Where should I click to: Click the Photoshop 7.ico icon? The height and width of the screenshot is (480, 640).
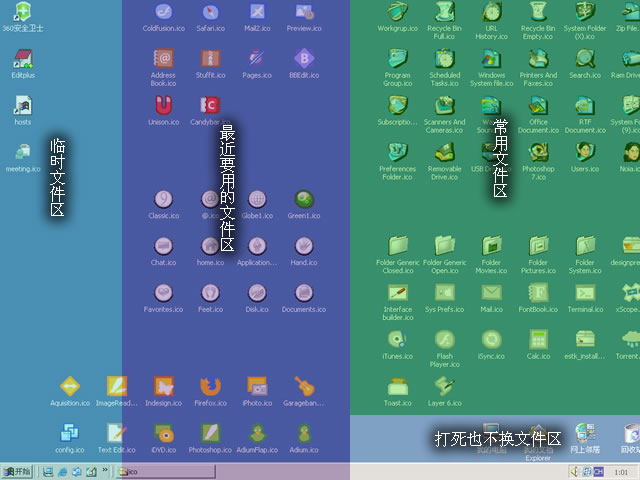pyautogui.click(x=538, y=152)
